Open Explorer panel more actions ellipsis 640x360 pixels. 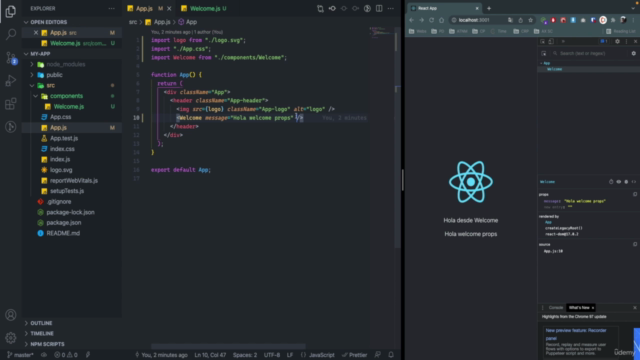point(111,8)
